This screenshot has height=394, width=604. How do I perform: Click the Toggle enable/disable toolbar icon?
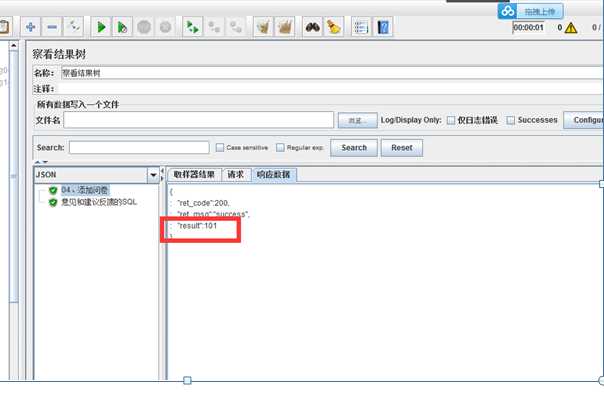pos(74,27)
